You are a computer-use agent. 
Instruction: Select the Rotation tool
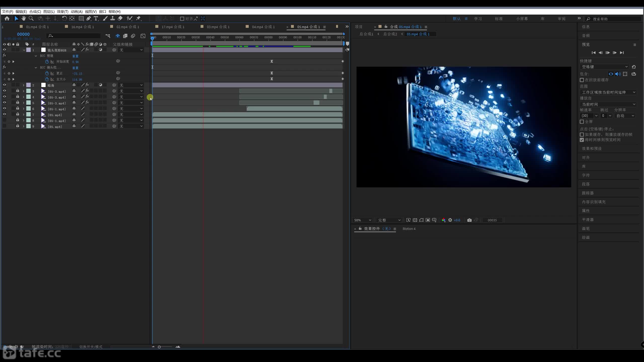coord(64,18)
